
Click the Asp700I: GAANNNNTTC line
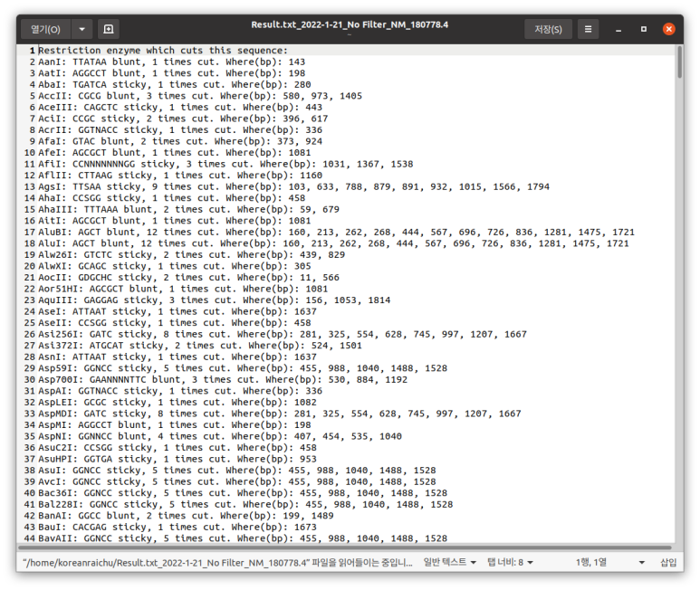[x=223, y=380]
